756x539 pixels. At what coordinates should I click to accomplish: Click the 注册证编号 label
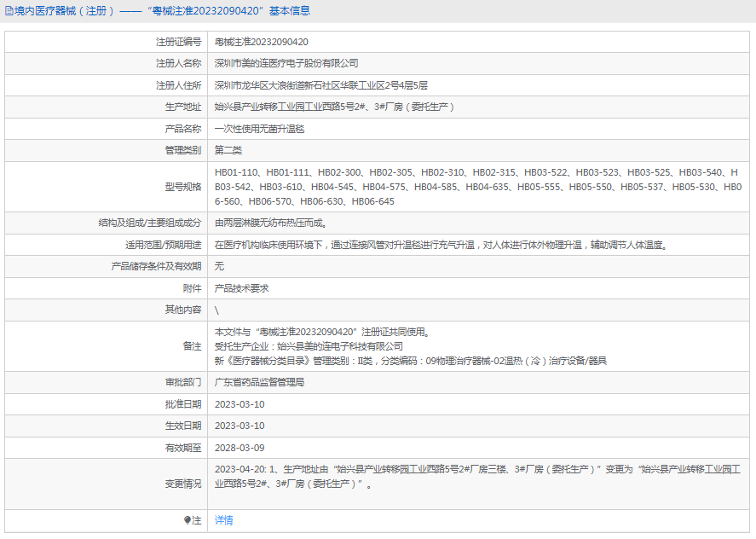(x=178, y=42)
